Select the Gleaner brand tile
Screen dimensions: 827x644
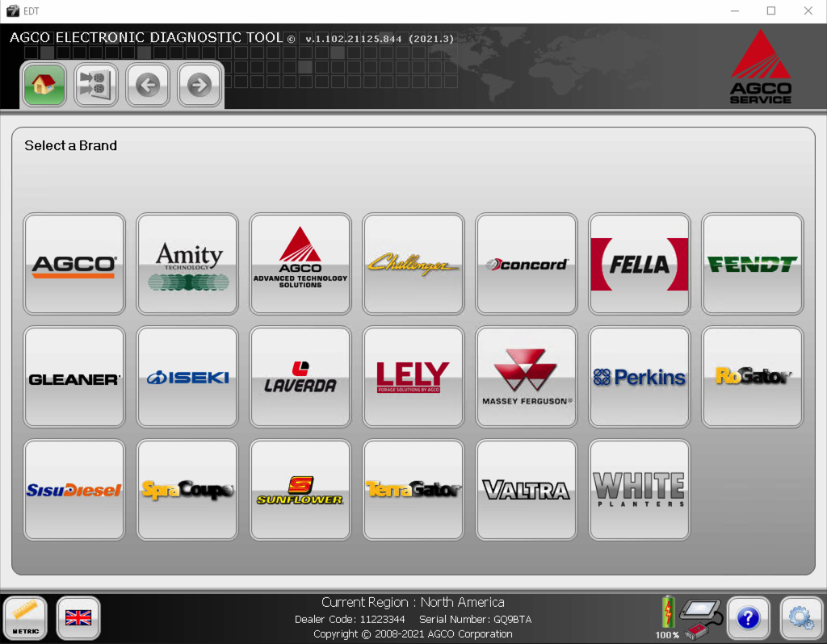pyautogui.click(x=74, y=377)
